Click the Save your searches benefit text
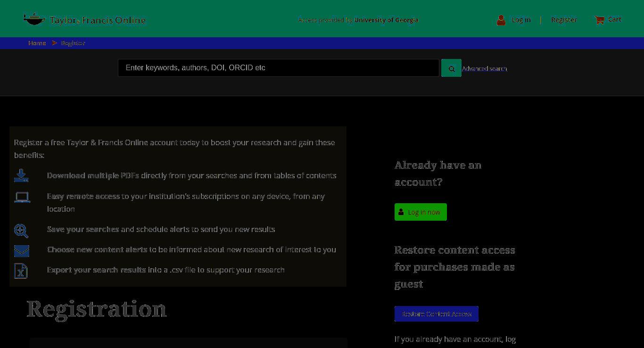This screenshot has height=348, width=644. pos(161,229)
